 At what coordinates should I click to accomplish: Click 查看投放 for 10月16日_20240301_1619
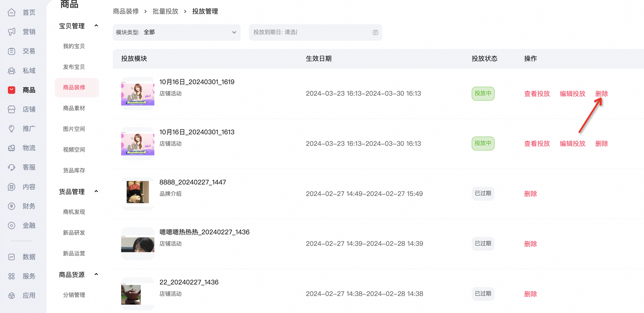(x=537, y=94)
